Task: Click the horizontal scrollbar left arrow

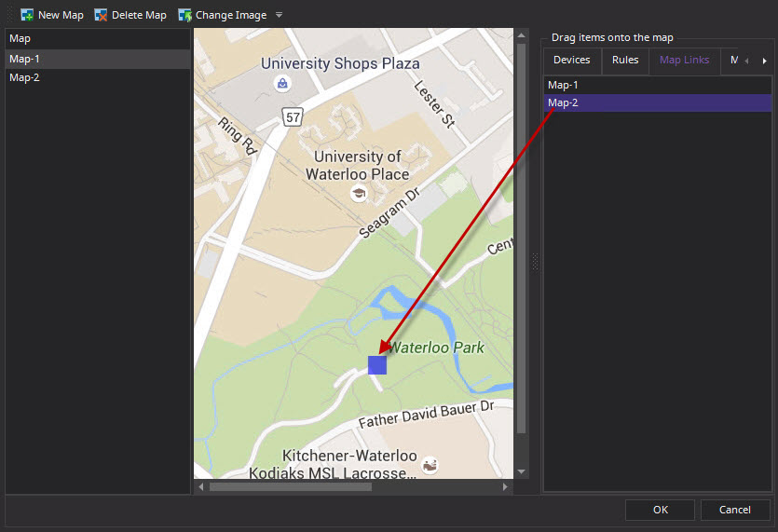Action: point(201,487)
